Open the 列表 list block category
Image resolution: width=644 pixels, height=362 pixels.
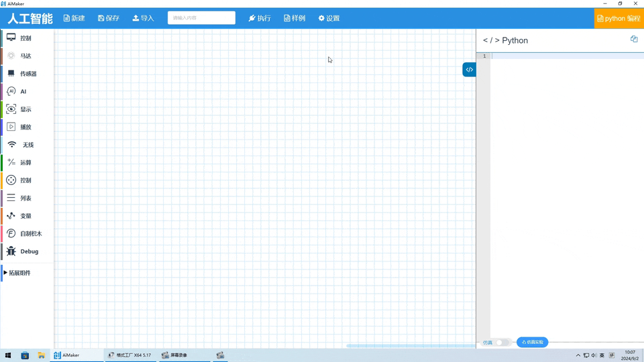(x=27, y=198)
